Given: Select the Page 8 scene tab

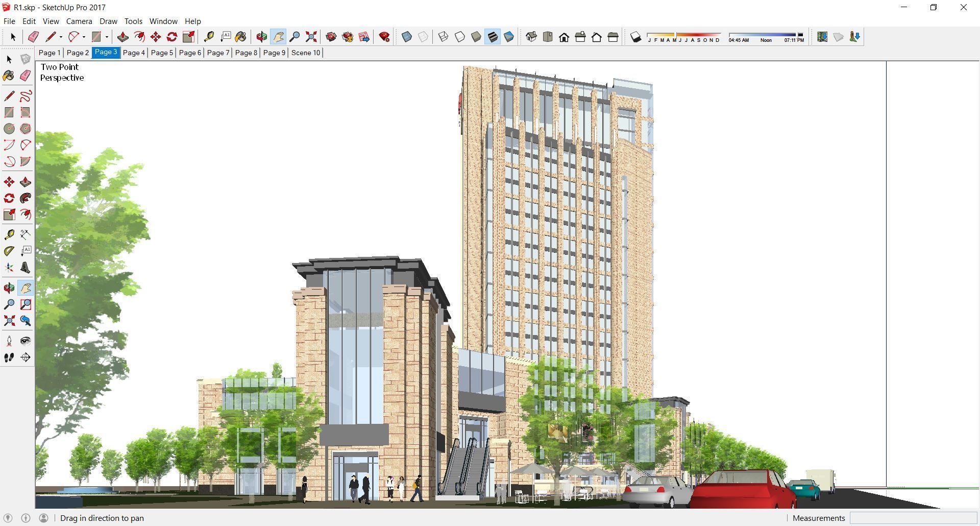Looking at the screenshot, I should point(246,53).
